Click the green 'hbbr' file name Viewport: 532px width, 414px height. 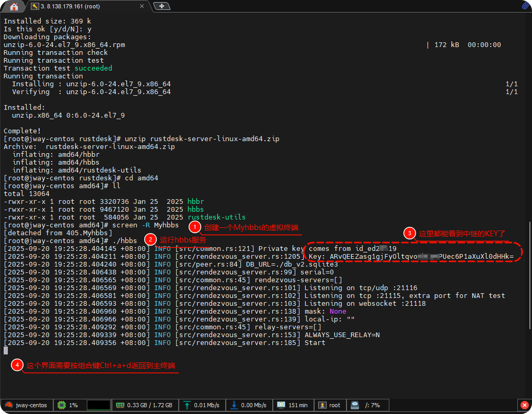pos(196,202)
